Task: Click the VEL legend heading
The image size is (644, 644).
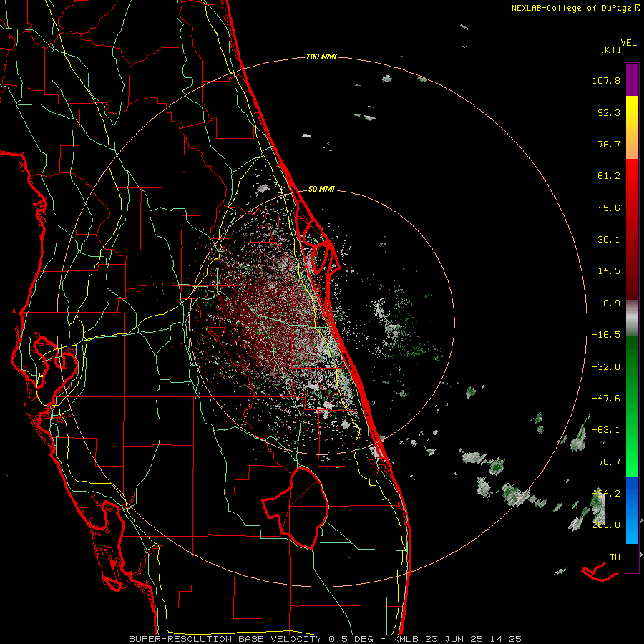Action: click(628, 43)
